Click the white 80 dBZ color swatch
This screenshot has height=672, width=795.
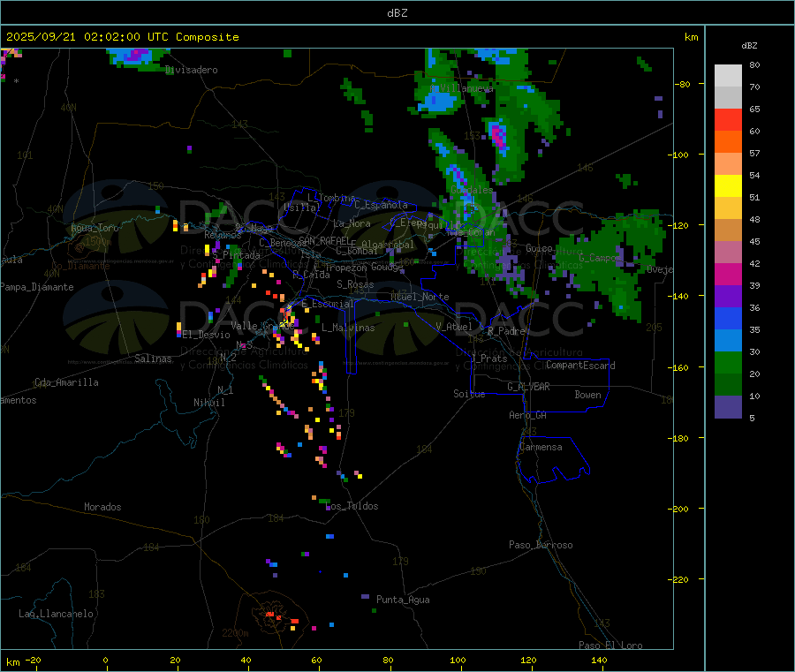click(728, 76)
